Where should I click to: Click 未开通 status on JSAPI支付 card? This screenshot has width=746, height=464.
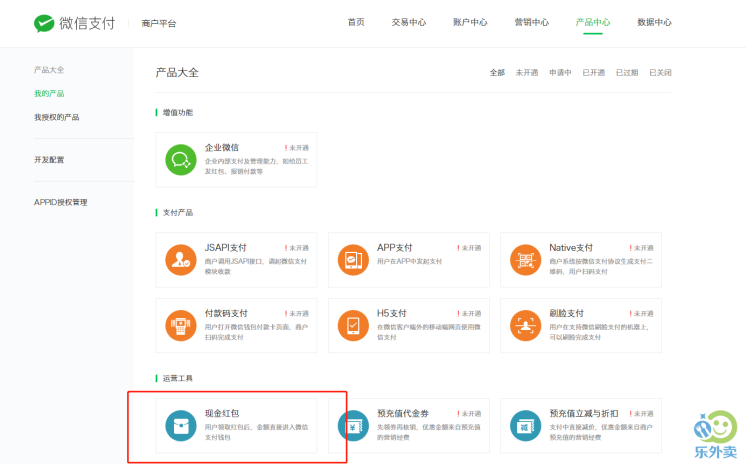[x=297, y=248]
